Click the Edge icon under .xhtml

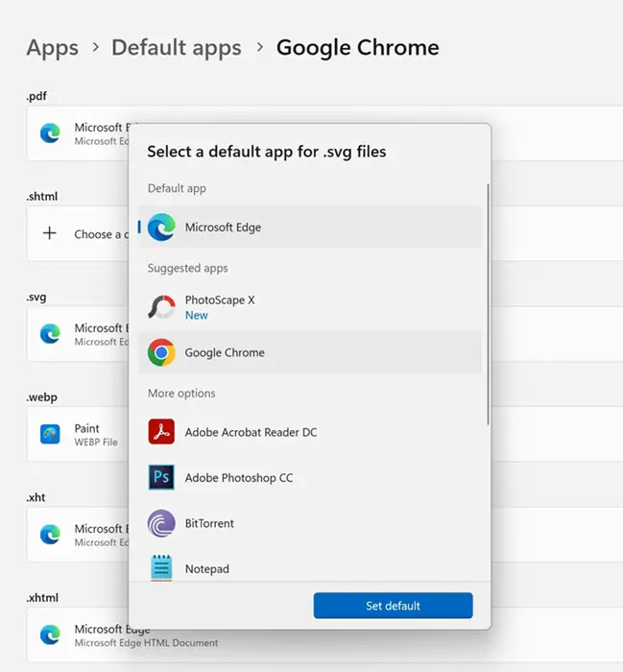pyautogui.click(x=50, y=635)
